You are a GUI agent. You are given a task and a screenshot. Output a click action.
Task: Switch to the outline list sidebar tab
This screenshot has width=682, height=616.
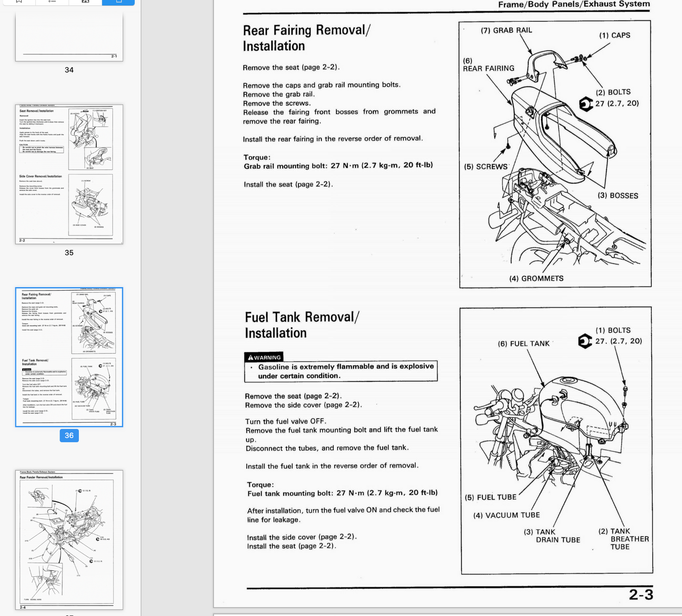(x=52, y=1)
